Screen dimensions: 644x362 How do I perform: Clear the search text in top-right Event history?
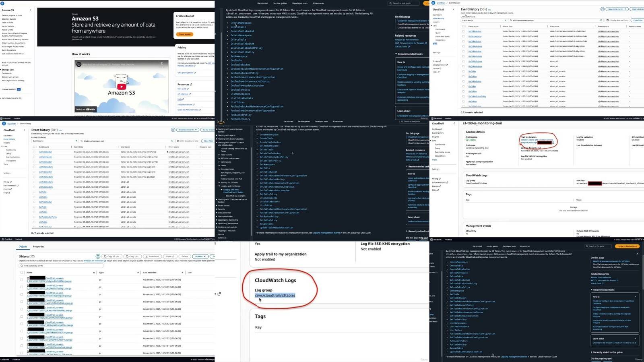pyautogui.click(x=601, y=20)
